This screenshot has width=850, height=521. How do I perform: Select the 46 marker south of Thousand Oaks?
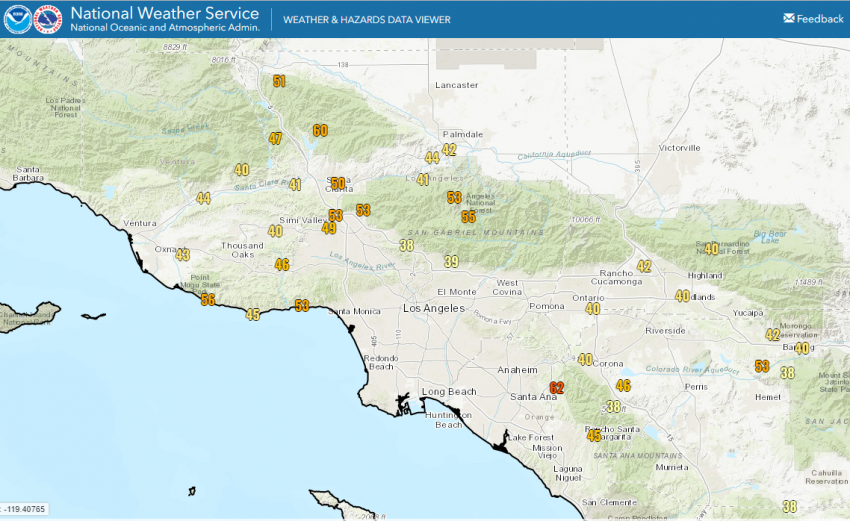[x=281, y=265]
